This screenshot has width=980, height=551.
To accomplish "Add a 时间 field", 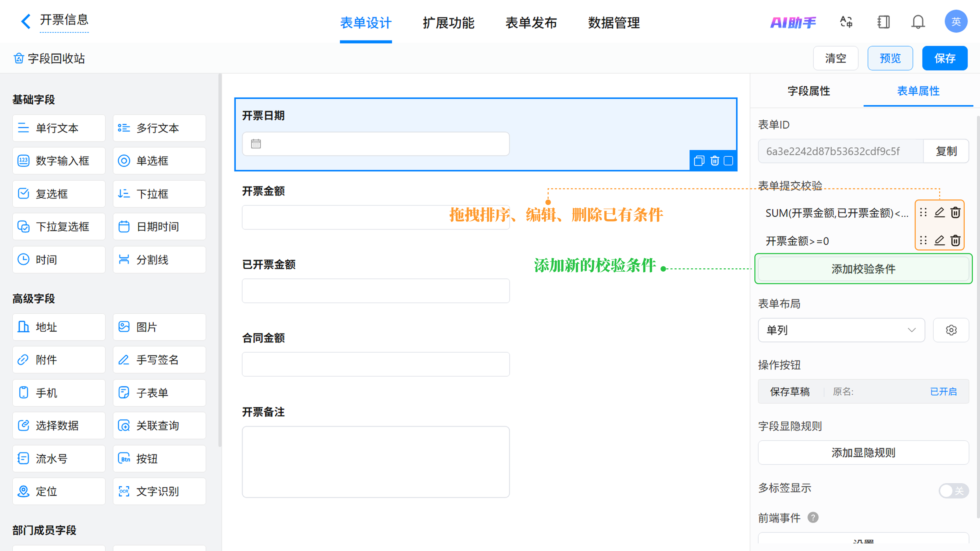I will click(x=59, y=260).
